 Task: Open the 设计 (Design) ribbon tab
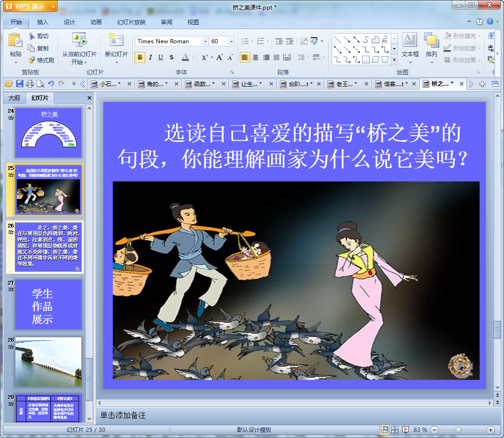69,22
